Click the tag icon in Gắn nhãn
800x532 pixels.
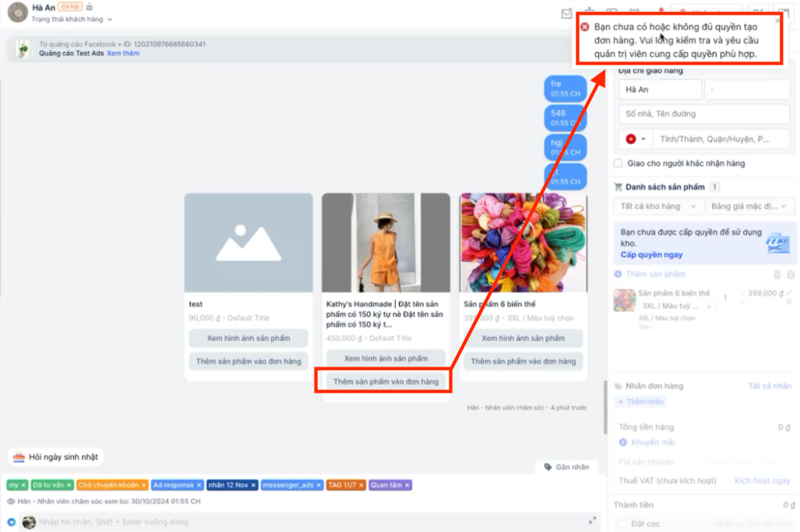[548, 466]
